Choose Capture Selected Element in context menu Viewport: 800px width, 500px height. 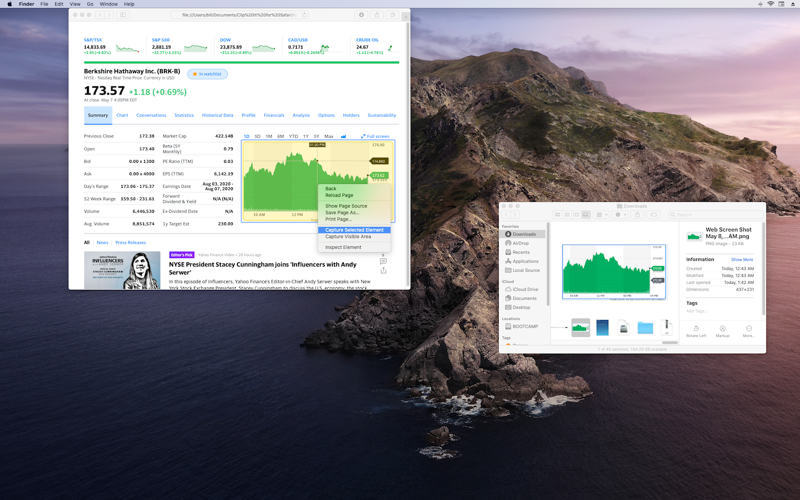354,230
